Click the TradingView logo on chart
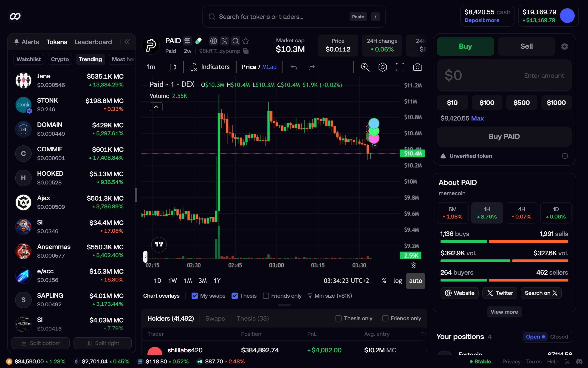This screenshot has width=588, height=368. 159,244
